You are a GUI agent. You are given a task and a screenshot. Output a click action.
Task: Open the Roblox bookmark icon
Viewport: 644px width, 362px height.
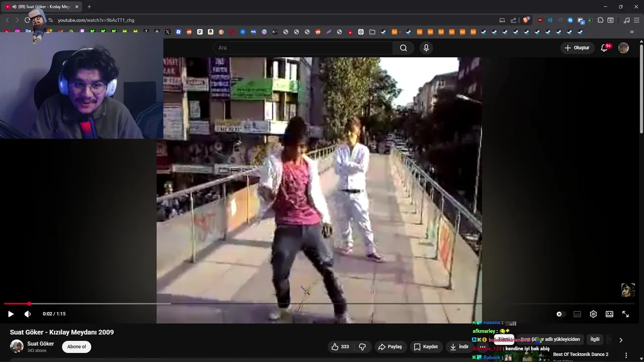tap(178, 32)
